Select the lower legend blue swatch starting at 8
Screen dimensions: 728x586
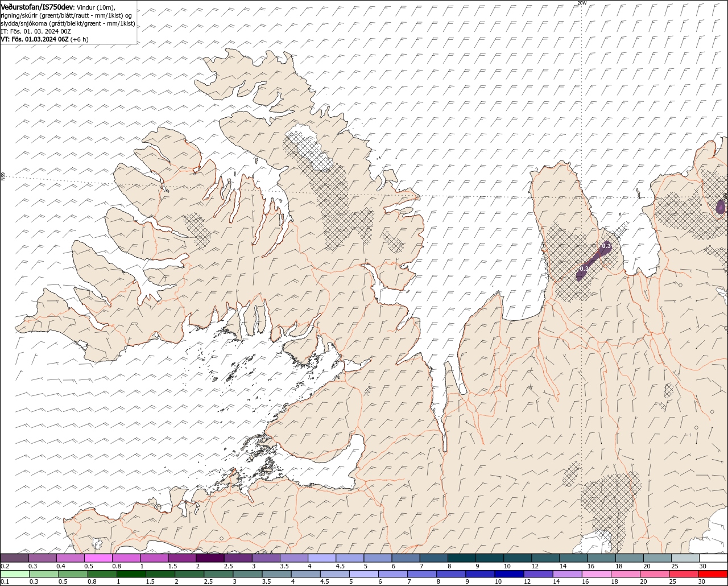[x=452, y=574]
